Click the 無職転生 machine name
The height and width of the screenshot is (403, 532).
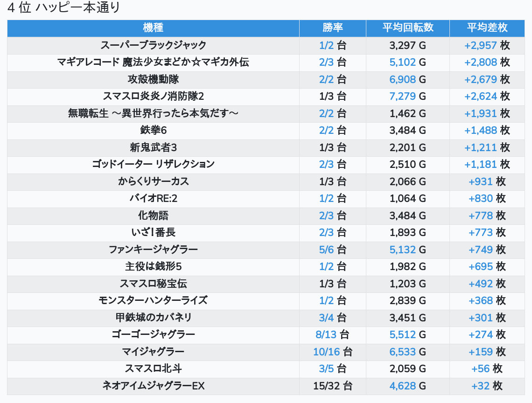click(x=153, y=113)
